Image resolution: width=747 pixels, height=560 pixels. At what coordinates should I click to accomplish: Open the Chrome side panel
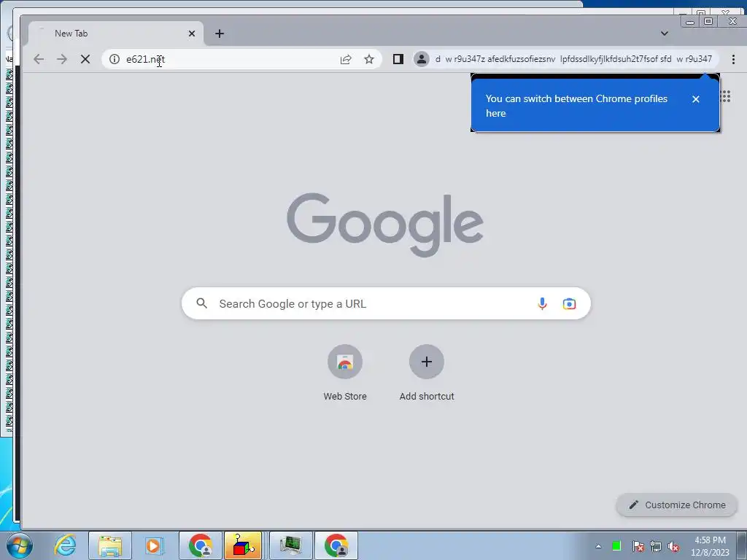398,59
